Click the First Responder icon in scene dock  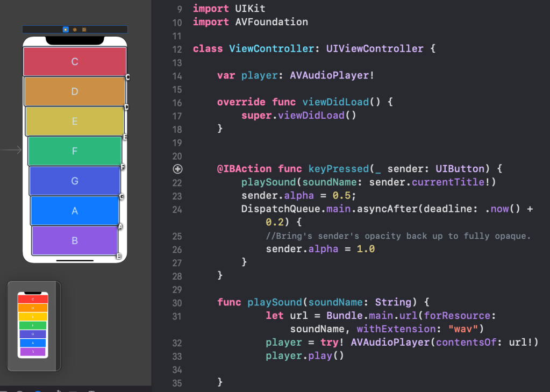point(75,30)
